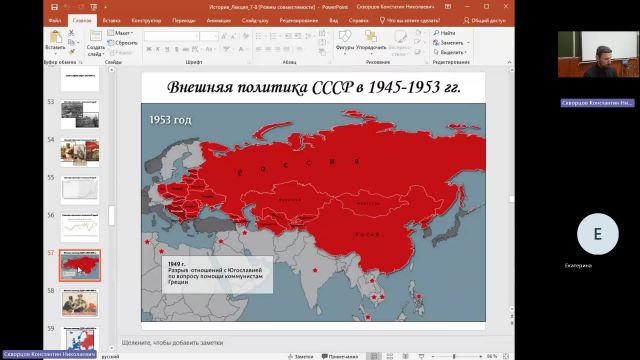This screenshot has width=640, height=360.
Task: Apply italic formatting (К)
Action: point(158,49)
